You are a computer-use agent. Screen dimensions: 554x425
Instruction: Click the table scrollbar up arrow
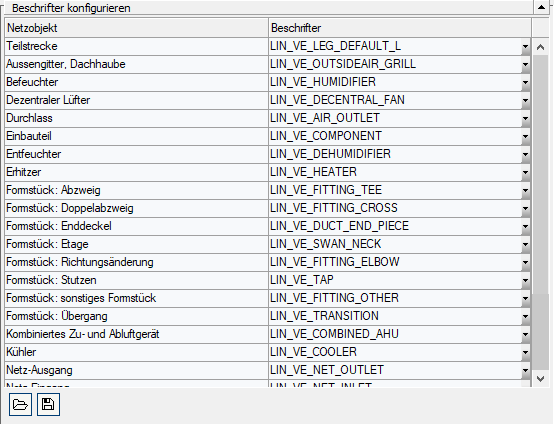[x=540, y=47]
